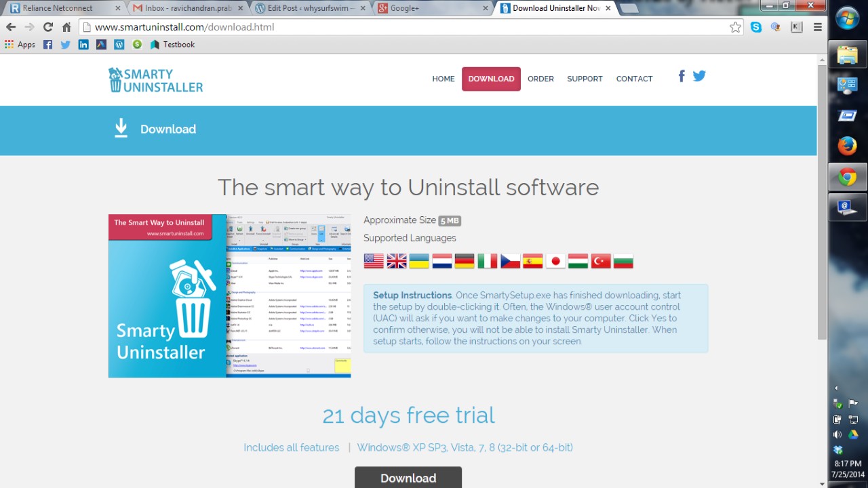Click the Skype extension icon in the toolbar
Screen dimensions: 868x488
coord(756,27)
